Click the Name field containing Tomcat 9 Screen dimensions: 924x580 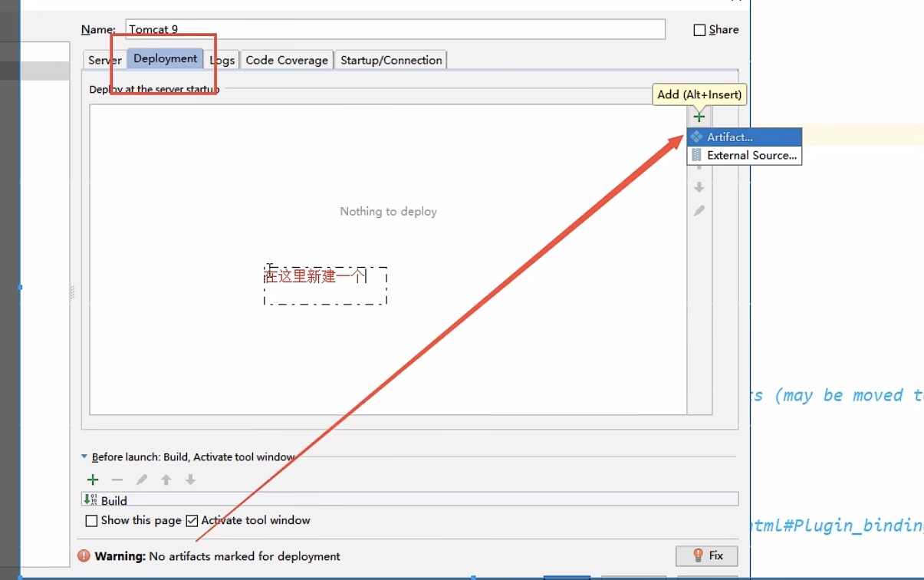coord(395,29)
